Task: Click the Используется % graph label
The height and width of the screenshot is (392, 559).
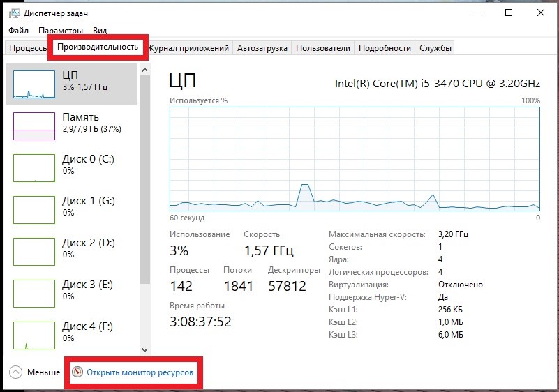Action: pos(198,100)
